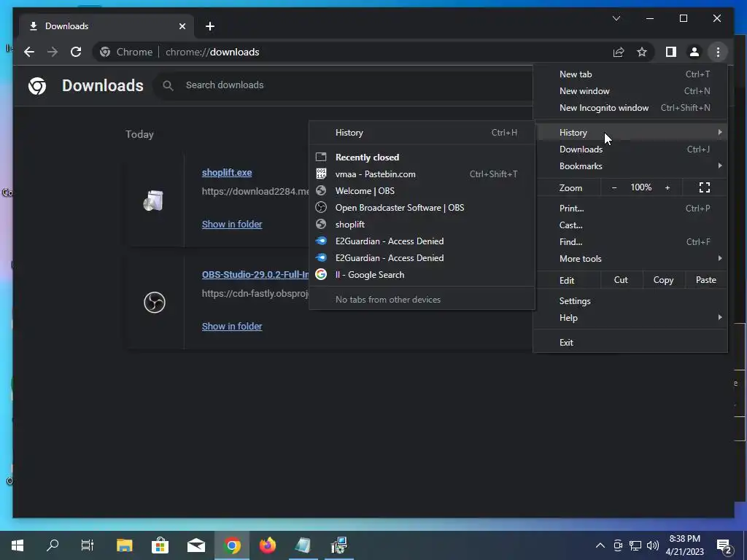Viewport: 747px width, 560px height.
Task: Open the OBS-Studio-29.0.2 download link
Action: point(255,275)
